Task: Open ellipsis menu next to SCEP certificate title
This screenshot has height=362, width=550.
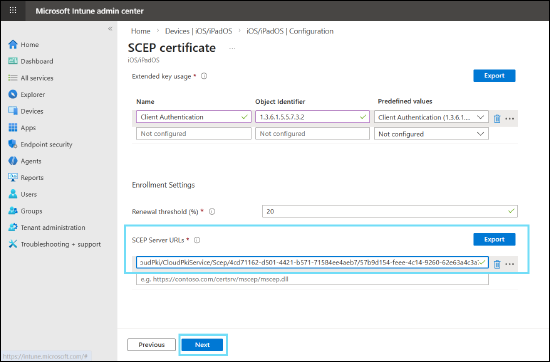Action: click(x=232, y=48)
